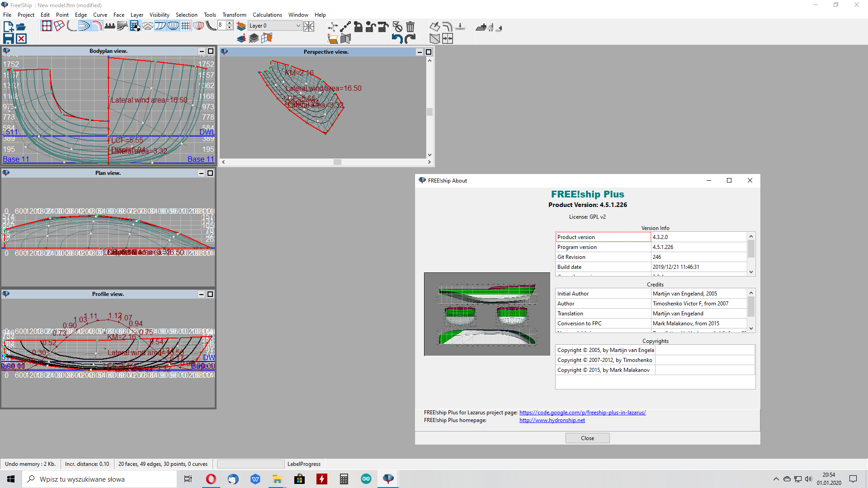868x488 pixels.
Task: Add a new layer using the toolbar
Action: point(241,26)
